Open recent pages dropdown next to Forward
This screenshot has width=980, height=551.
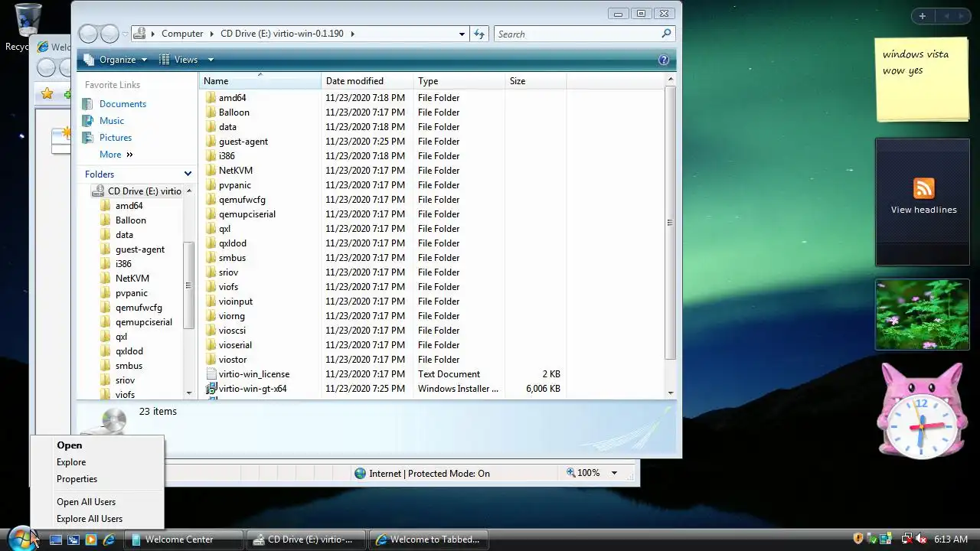(x=126, y=34)
